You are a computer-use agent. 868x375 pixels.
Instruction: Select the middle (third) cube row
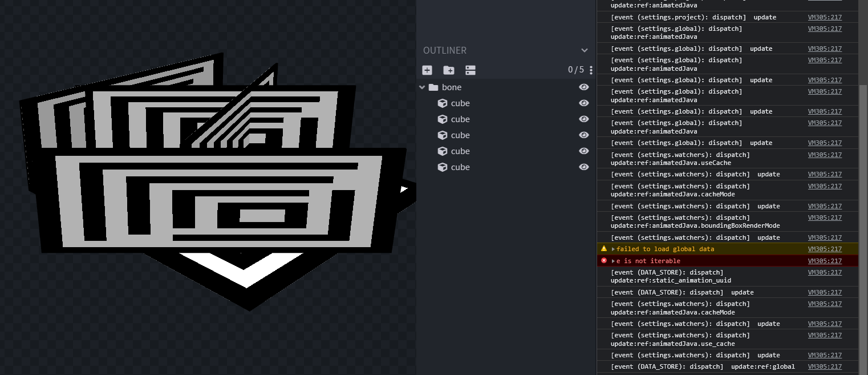click(x=506, y=135)
